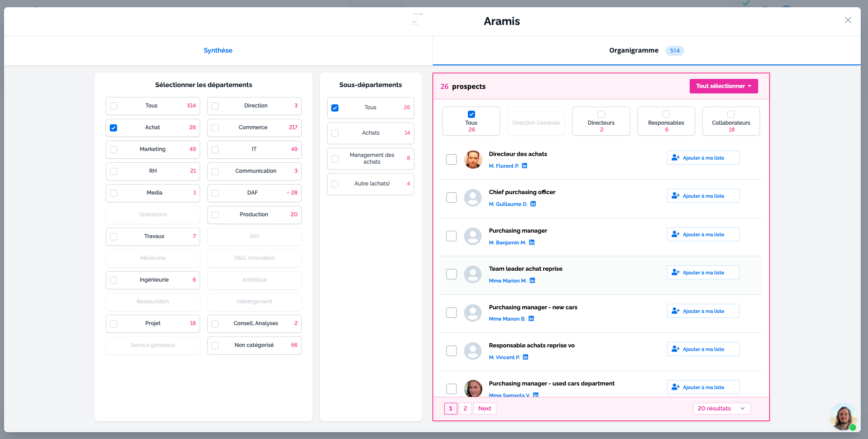Filter prospects by Collaborateurs

(x=731, y=121)
